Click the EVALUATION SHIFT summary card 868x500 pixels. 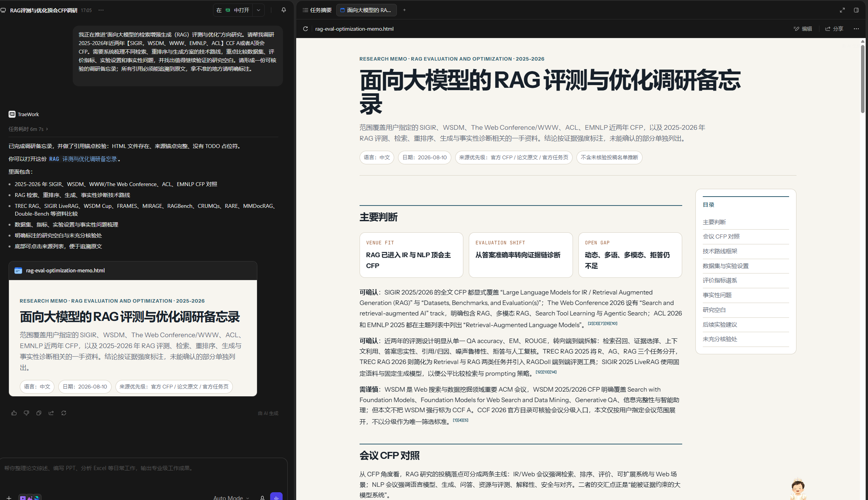point(520,255)
